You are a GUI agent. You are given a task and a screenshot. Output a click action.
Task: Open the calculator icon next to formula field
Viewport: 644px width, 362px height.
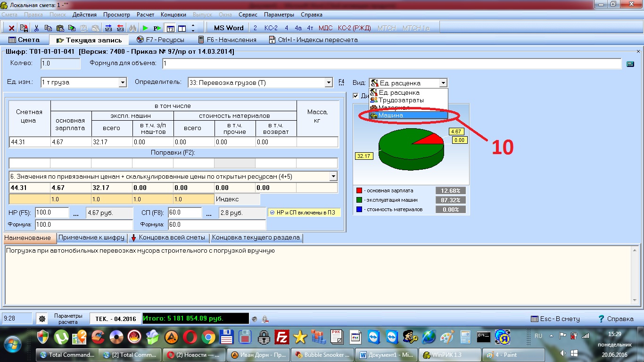pos(630,64)
